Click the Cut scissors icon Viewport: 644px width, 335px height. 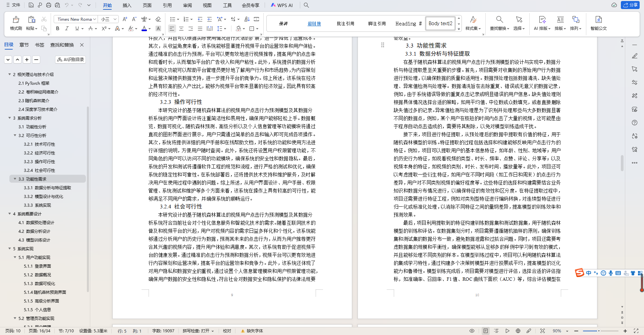[x=44, y=19]
